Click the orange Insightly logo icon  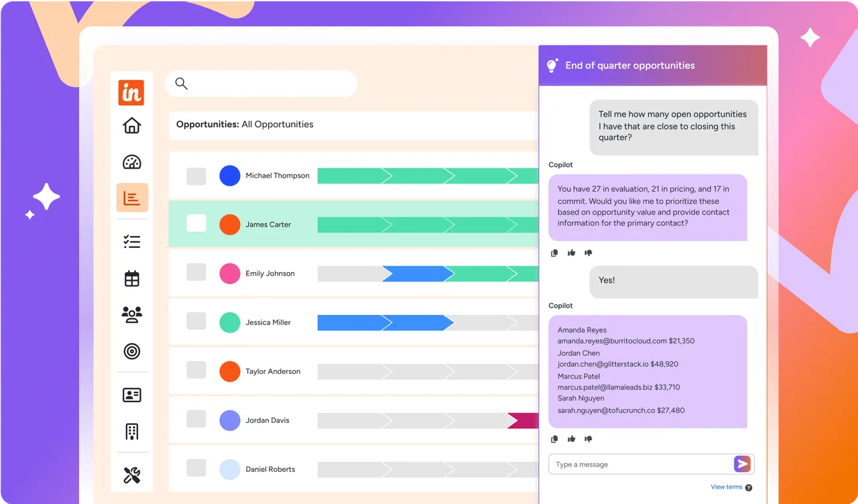click(131, 92)
